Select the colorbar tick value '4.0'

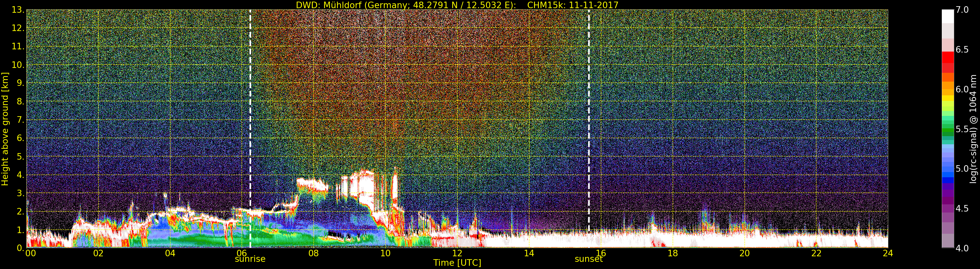click(x=962, y=248)
